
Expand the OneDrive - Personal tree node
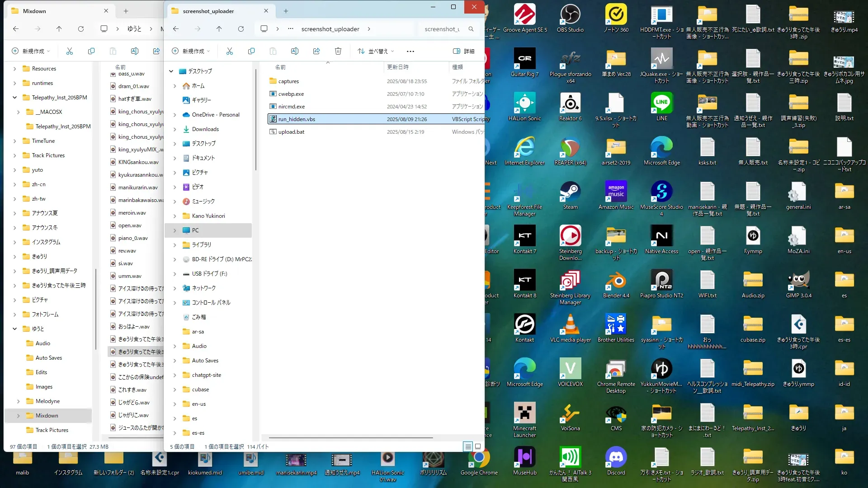pyautogui.click(x=175, y=115)
